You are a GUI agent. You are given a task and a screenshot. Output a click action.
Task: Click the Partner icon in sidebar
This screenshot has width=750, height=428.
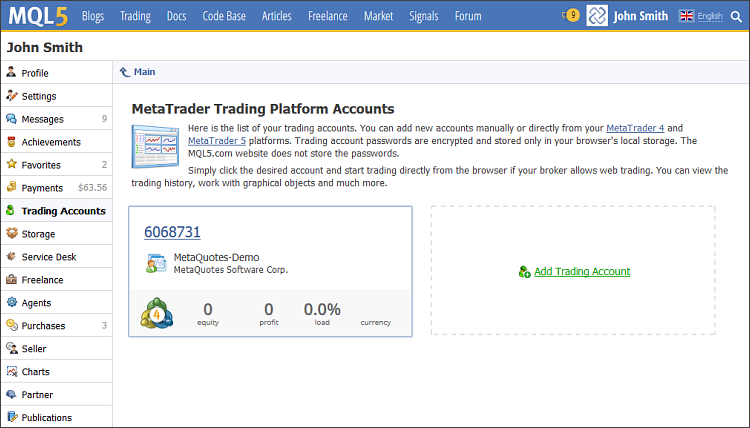point(11,394)
